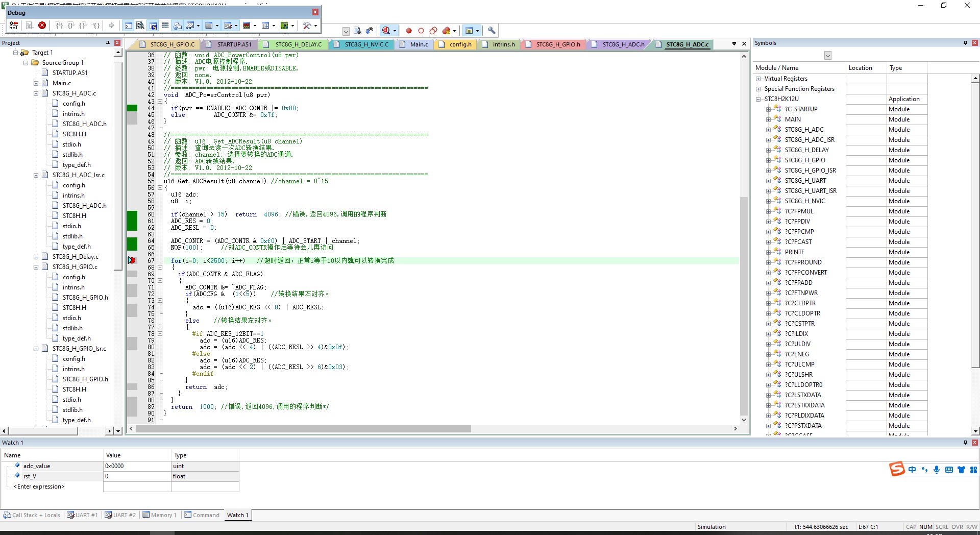The width and height of the screenshot is (980, 535).
Task: Click the Analysis Windows icon
Action: [x=247, y=26]
